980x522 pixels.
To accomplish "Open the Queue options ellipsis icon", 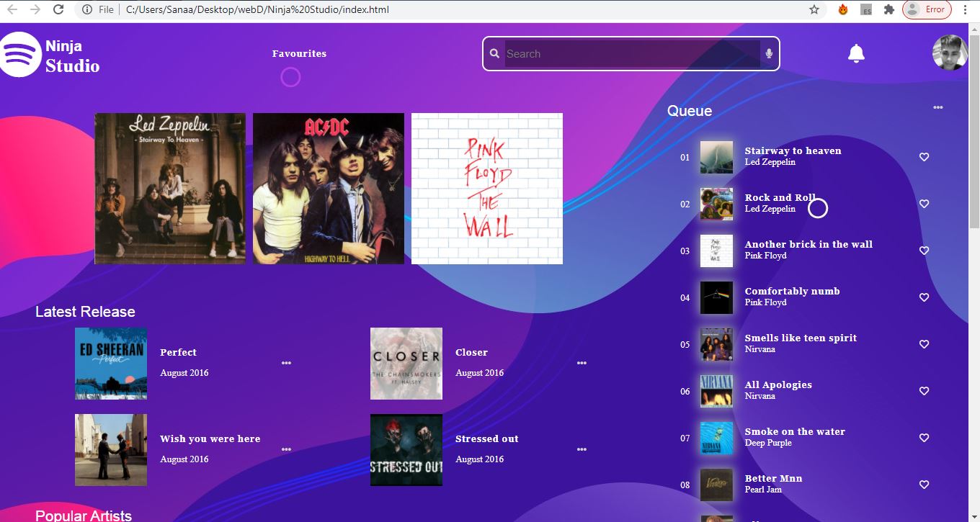I will (937, 107).
